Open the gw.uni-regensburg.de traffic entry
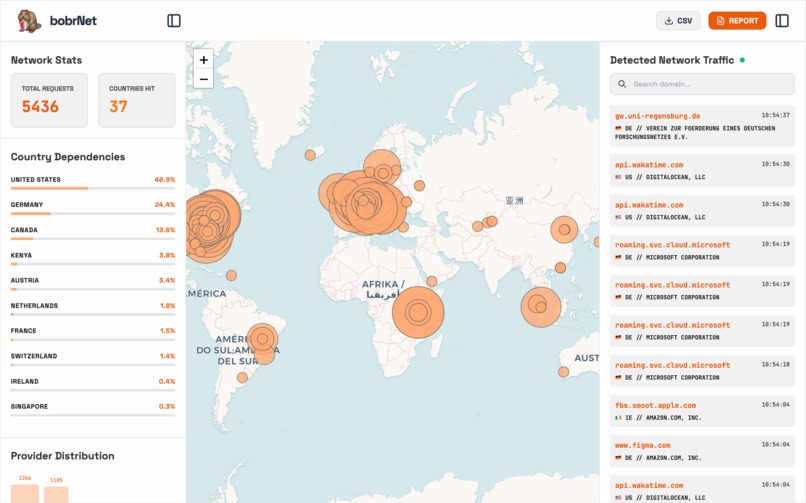Viewport: 806px width, 503px height. (x=702, y=126)
